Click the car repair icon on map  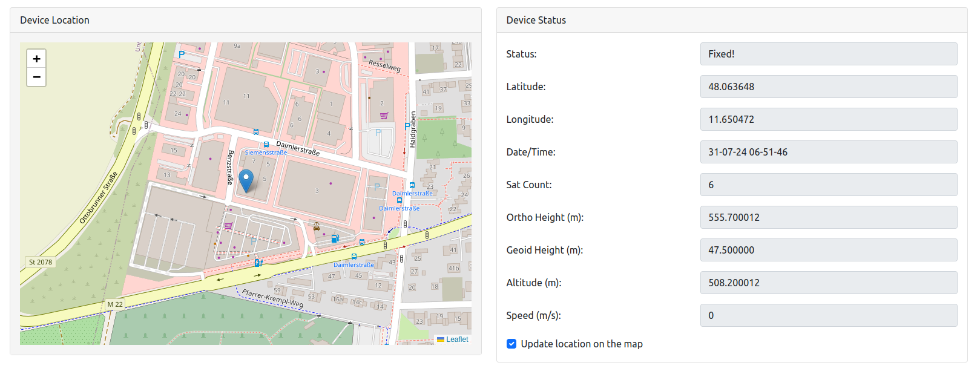tap(317, 227)
